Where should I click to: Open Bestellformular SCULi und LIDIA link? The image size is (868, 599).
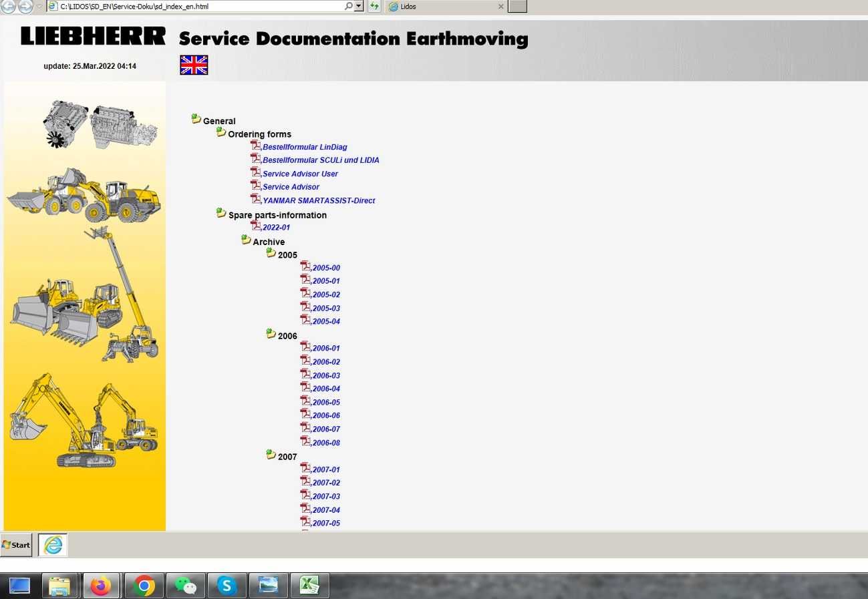point(321,160)
